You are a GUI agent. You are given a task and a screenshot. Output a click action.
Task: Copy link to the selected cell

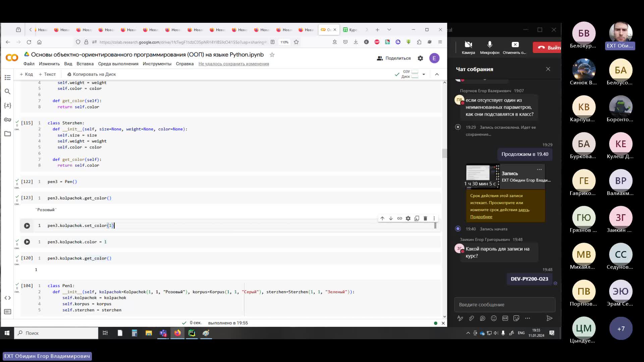(x=399, y=218)
